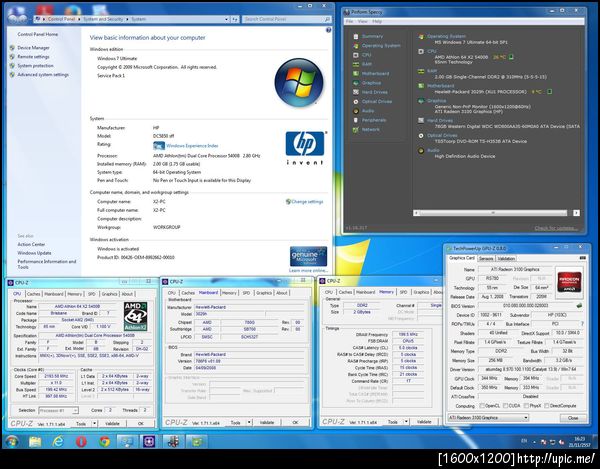
Task: Open SPD tab in CPU-Z Mainboard-tab window
Action: pos(246,293)
